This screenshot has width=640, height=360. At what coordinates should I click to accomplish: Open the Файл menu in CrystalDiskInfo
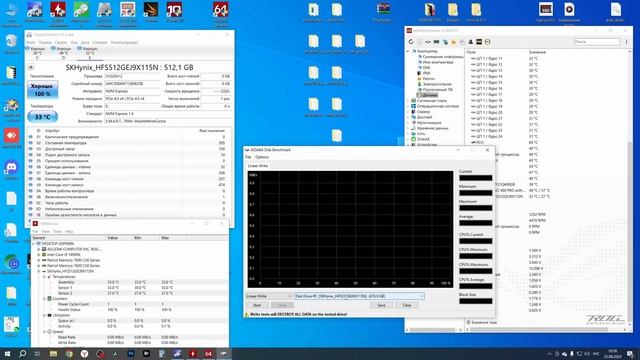click(31, 42)
